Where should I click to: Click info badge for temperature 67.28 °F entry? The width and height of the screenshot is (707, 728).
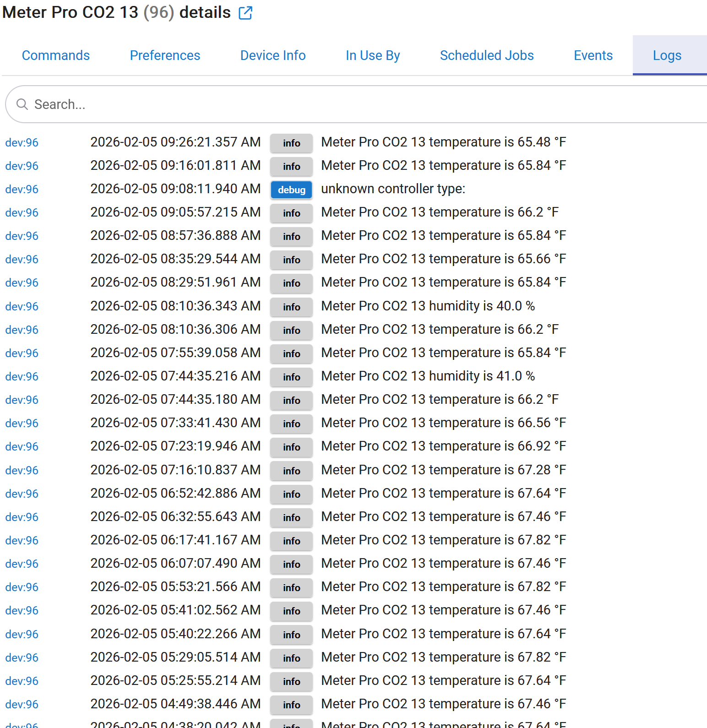(x=291, y=471)
